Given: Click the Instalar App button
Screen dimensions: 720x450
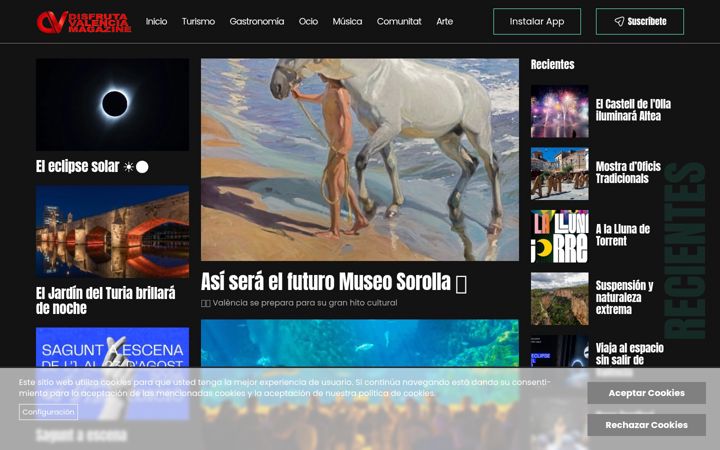Looking at the screenshot, I should coord(537,22).
